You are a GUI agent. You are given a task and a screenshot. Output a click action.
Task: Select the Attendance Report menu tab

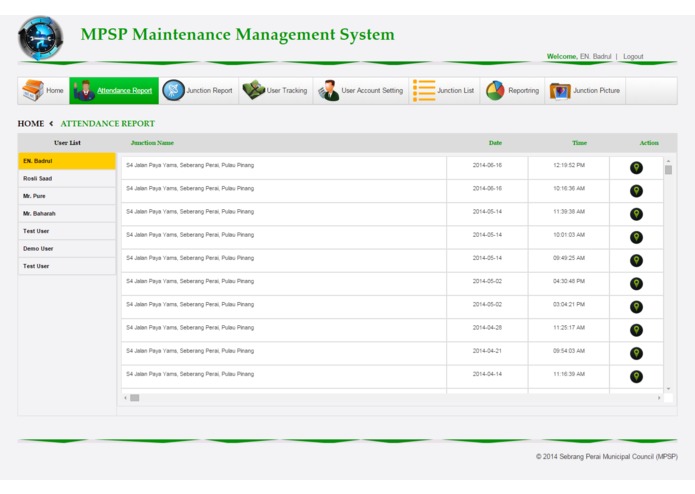[x=114, y=91]
